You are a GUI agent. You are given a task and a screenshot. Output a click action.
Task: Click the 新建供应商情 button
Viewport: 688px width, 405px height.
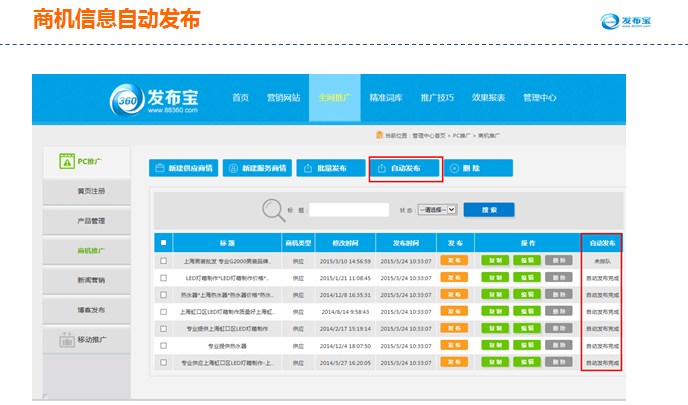(x=182, y=169)
